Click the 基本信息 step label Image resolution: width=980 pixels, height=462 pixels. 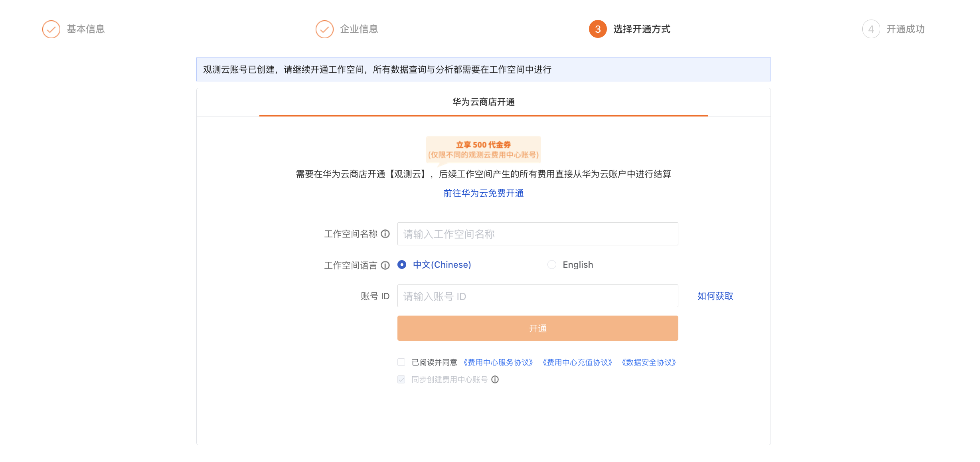click(x=86, y=29)
